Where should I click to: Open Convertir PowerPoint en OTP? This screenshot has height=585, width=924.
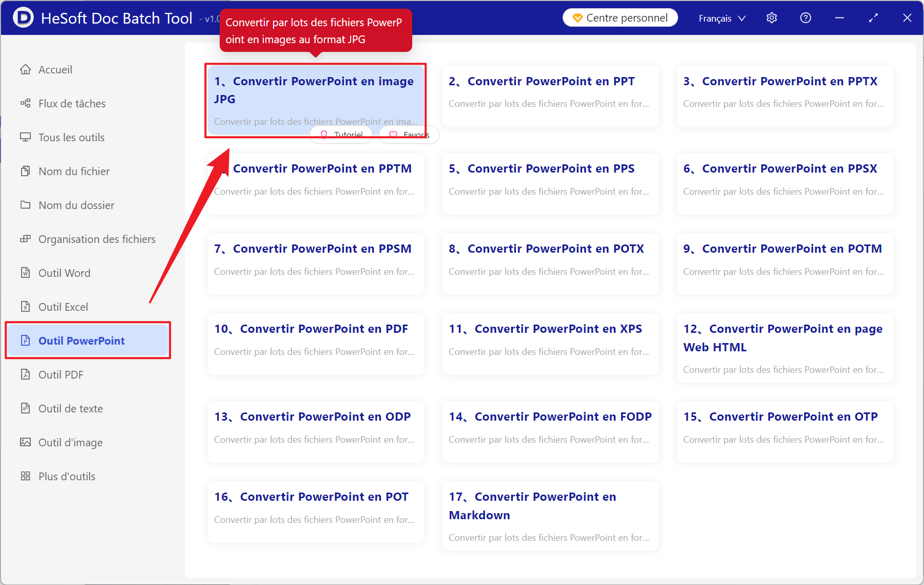pyautogui.click(x=785, y=431)
